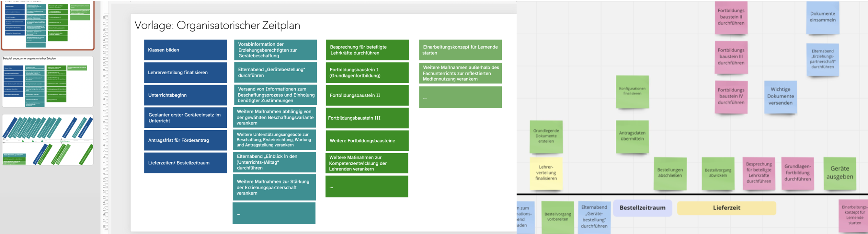Click the green 'Fortbildungsbaustein II' box

click(367, 95)
